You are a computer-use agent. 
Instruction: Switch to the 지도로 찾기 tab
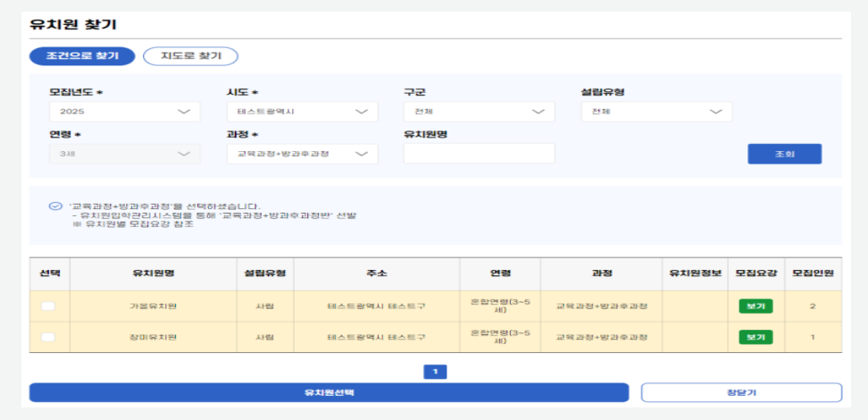tap(190, 56)
